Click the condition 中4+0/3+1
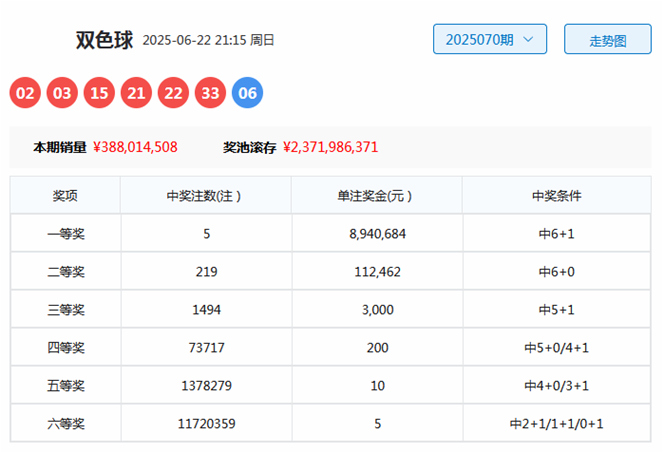The image size is (662, 452). (556, 386)
